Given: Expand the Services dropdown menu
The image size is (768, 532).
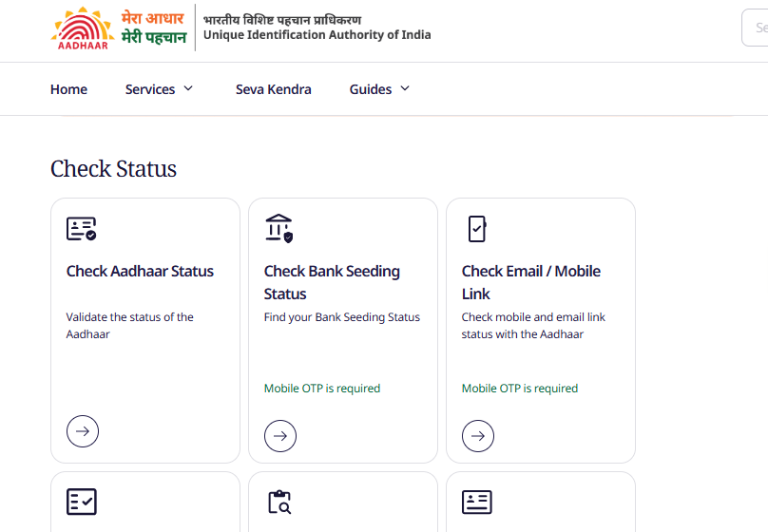Looking at the screenshot, I should pos(159,89).
